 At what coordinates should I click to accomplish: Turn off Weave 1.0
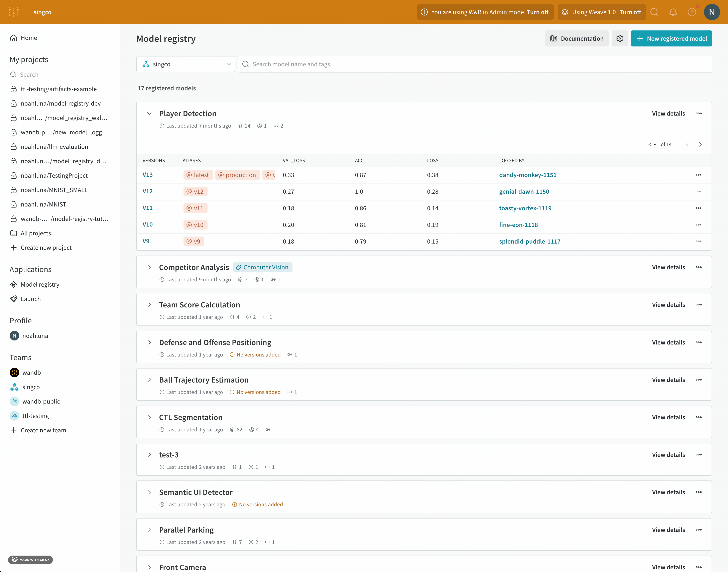630,12
